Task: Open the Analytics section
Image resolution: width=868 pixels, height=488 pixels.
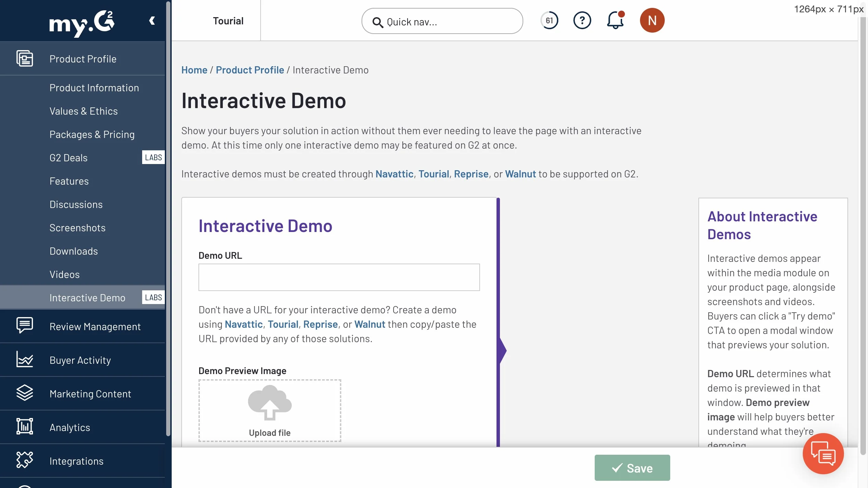Action: click(x=82, y=427)
